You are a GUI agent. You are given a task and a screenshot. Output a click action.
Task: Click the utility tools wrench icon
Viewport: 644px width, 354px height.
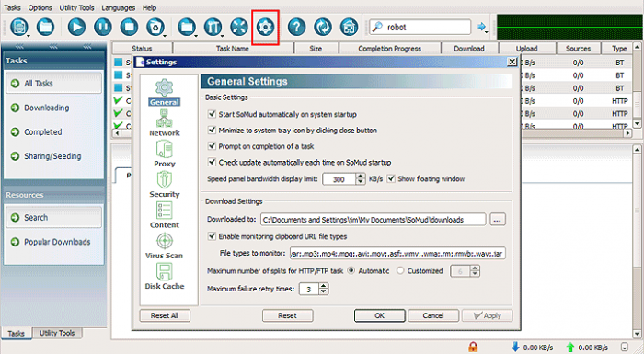[x=213, y=27]
